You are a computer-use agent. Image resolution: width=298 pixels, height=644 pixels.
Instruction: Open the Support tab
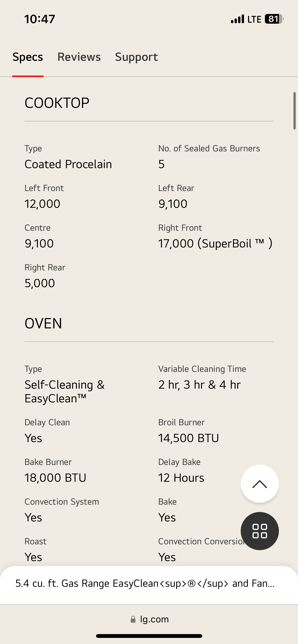(x=136, y=57)
